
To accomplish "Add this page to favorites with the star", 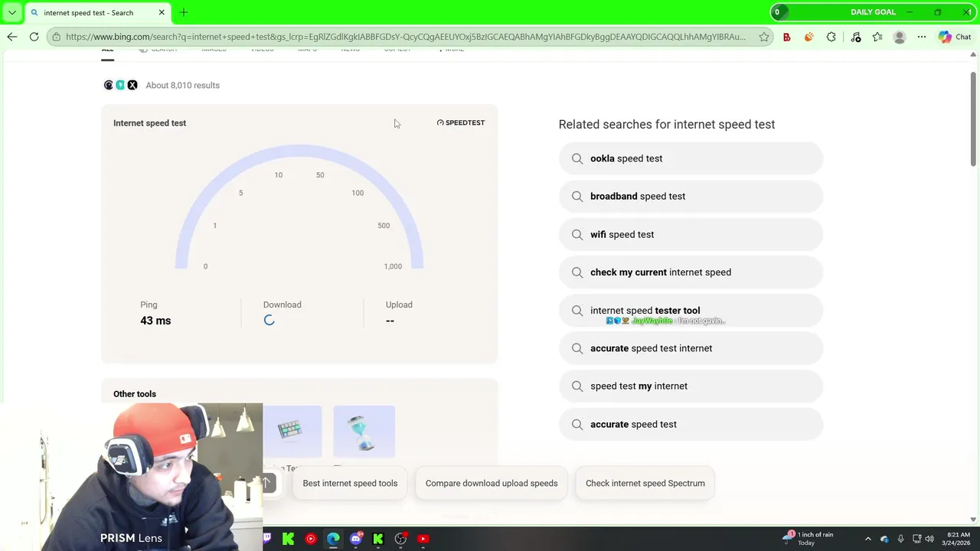I will [x=763, y=37].
